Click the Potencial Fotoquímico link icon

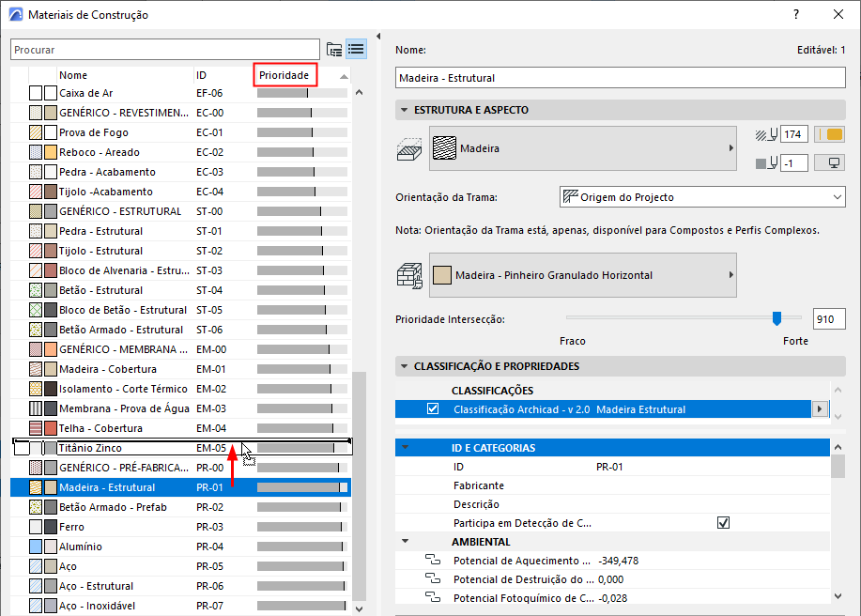point(433,597)
